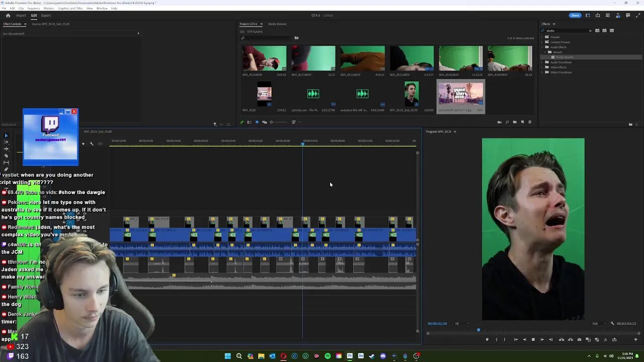This screenshot has width=644, height=362.
Task: Click Go to In point button
Action: point(515,340)
